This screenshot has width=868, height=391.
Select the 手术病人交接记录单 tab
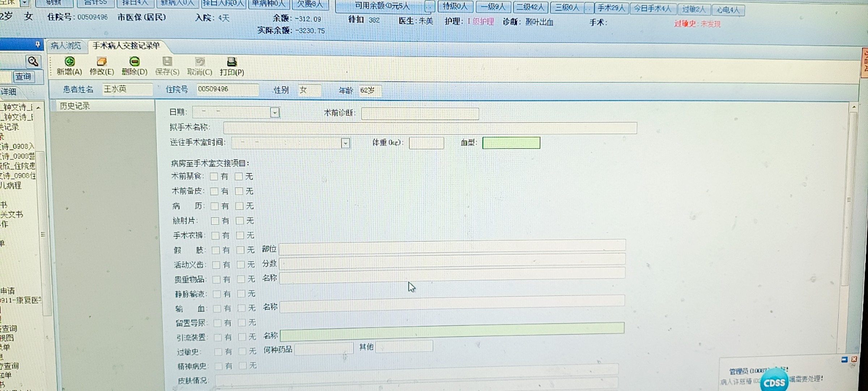(x=126, y=46)
